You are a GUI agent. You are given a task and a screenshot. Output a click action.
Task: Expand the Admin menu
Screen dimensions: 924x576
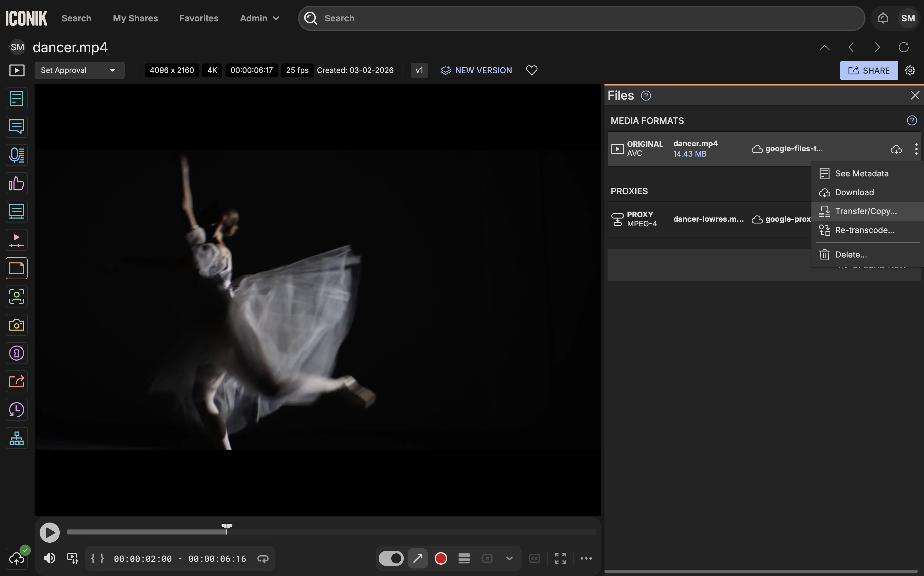coord(259,18)
